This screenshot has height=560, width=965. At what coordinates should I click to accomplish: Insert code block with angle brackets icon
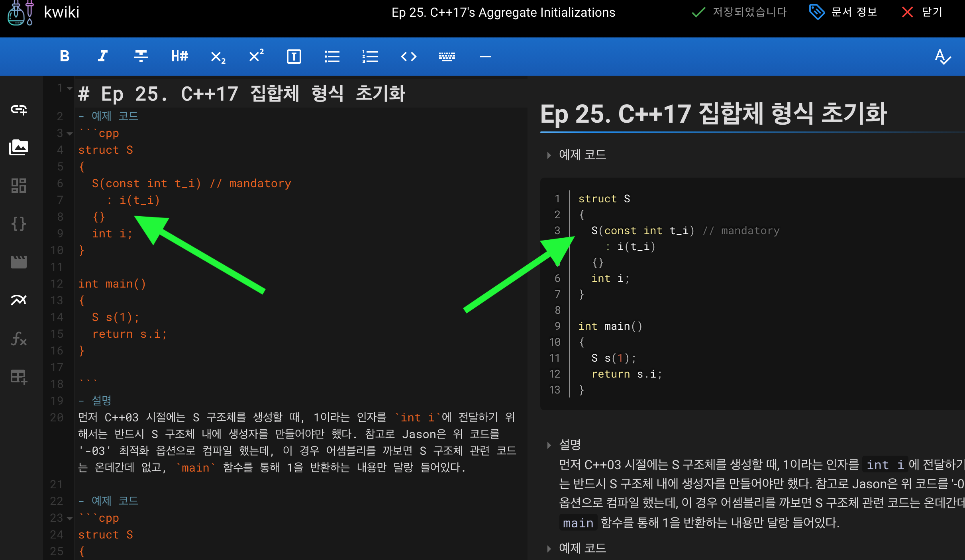(408, 57)
